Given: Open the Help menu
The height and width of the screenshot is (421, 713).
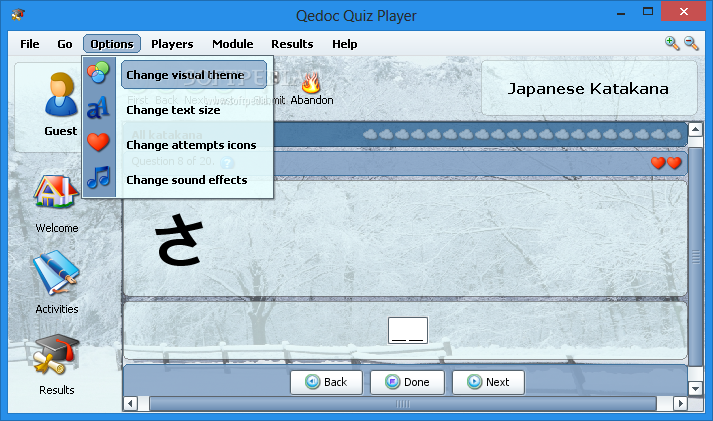Looking at the screenshot, I should coord(344,44).
